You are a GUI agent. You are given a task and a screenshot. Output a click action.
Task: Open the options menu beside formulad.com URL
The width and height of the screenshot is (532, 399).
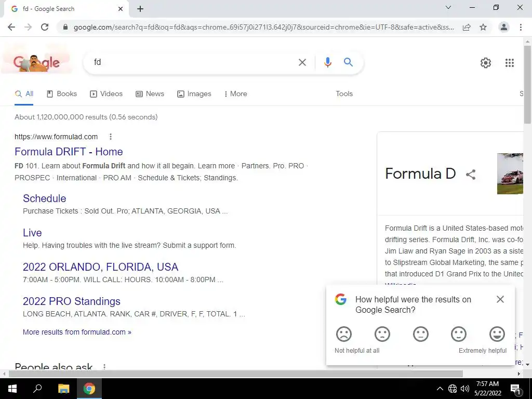110,137
